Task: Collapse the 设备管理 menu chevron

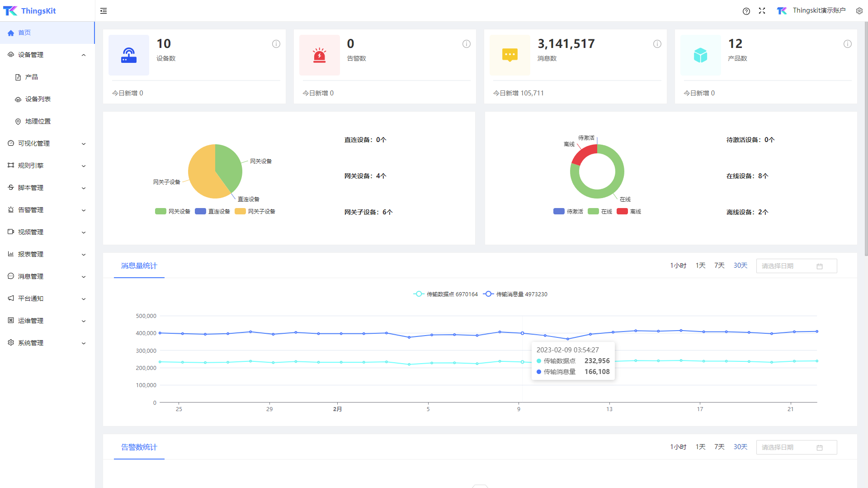Action: [84, 55]
